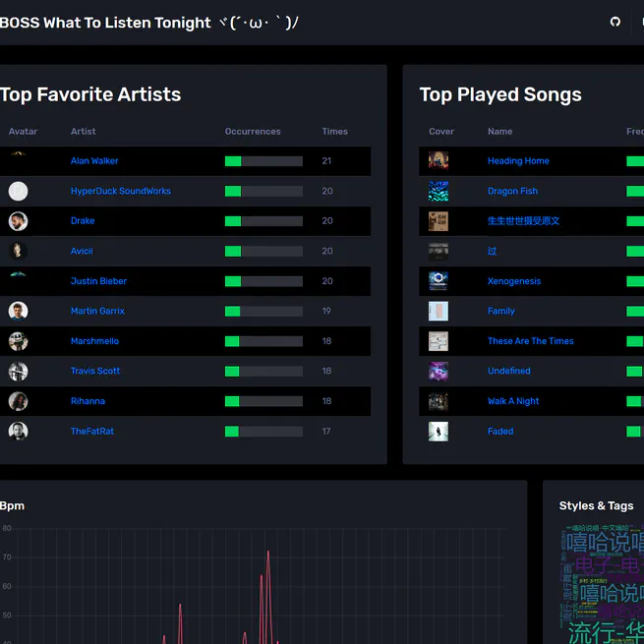Click Travis Scott avatar picture

coord(19,372)
